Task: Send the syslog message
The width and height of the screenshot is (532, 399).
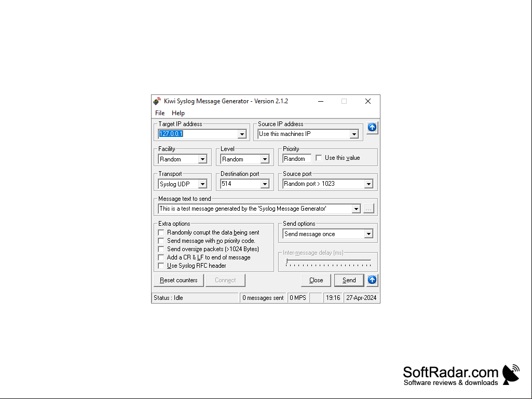Action: (x=349, y=280)
